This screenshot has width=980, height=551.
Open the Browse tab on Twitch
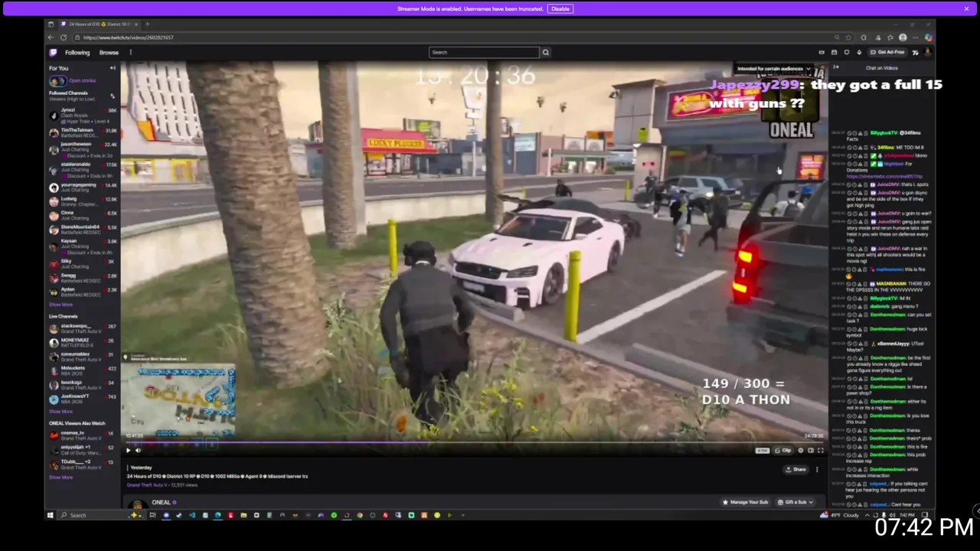[109, 53]
